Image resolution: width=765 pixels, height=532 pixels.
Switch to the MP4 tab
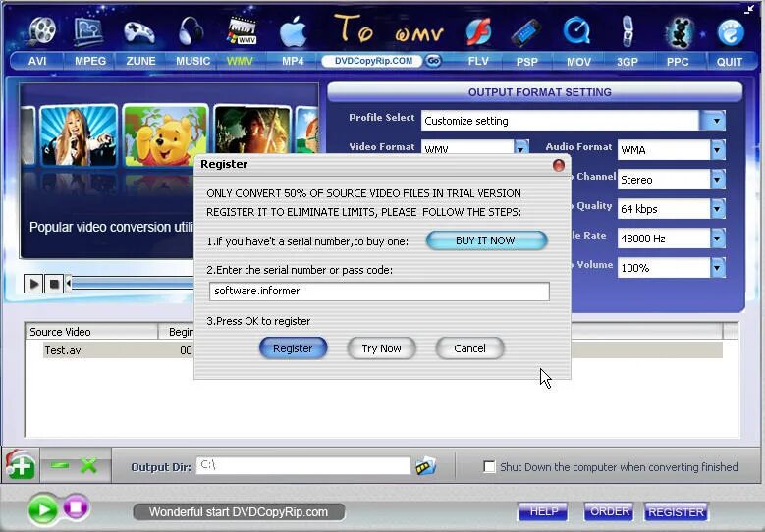point(293,62)
